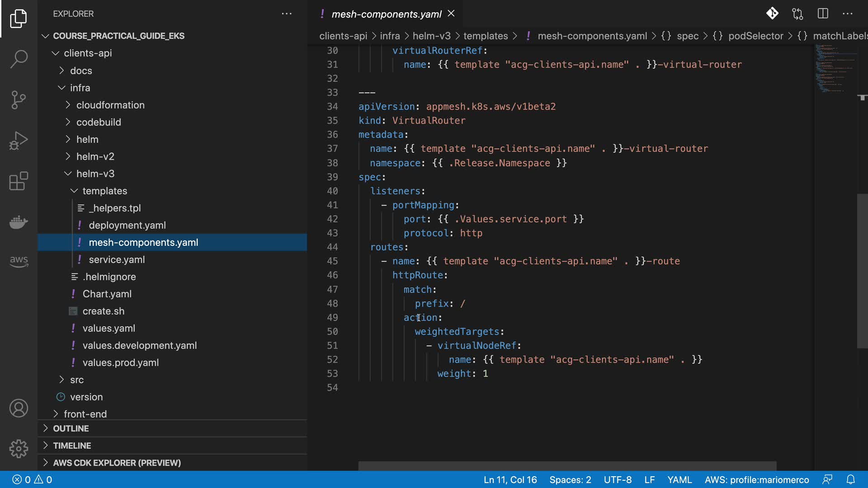Open the Docker panel icon
The width and height of the screenshot is (868, 488).
click(19, 222)
